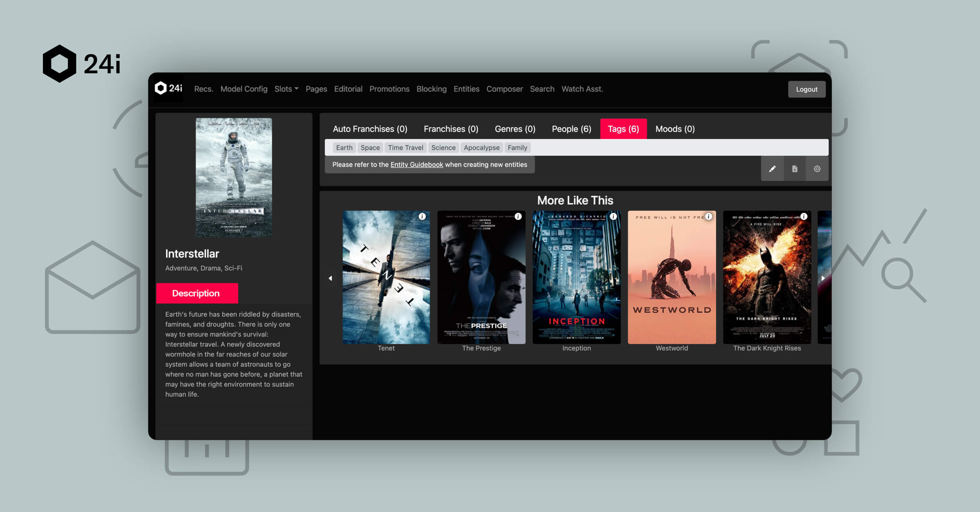The height and width of the screenshot is (512, 980).
Task: Open Watch Asst. in the navbar
Action: [582, 89]
